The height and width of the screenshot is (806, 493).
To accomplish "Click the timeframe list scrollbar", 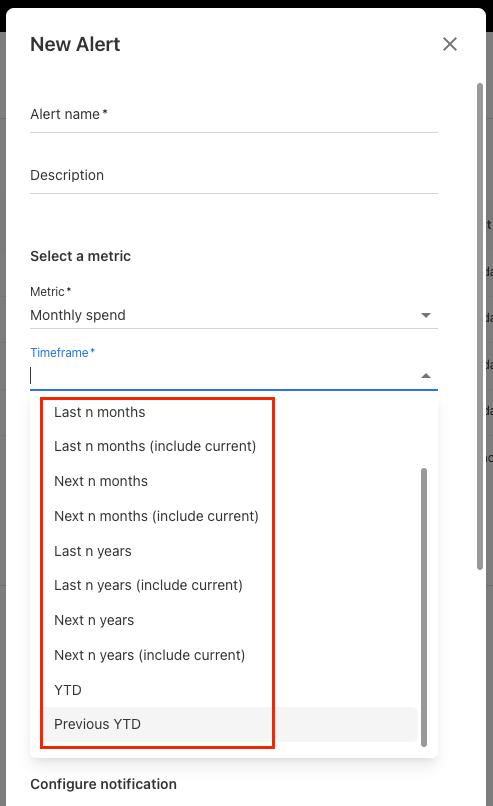I will pyautogui.click(x=424, y=607).
